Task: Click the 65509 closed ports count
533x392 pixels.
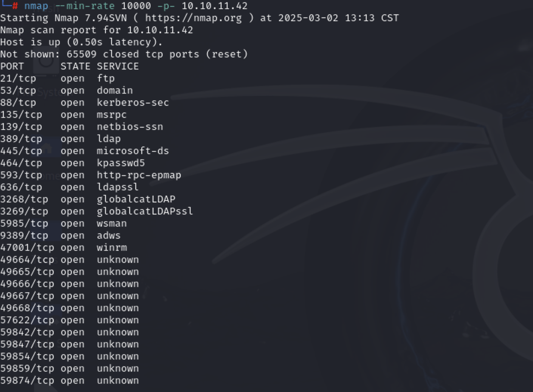Action: tap(81, 54)
